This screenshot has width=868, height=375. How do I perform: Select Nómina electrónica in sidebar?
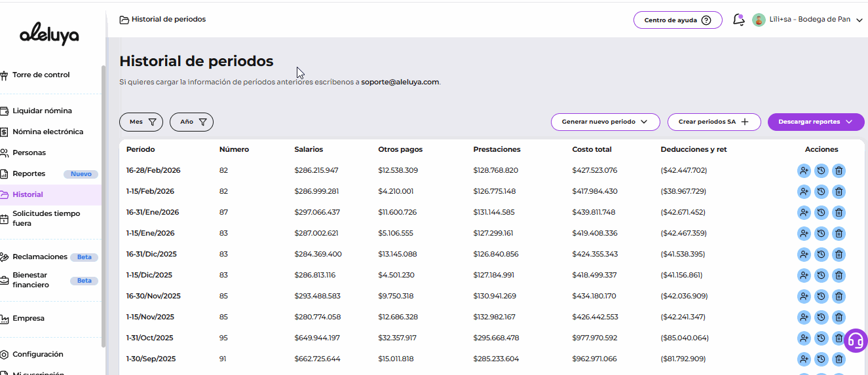[47, 132]
